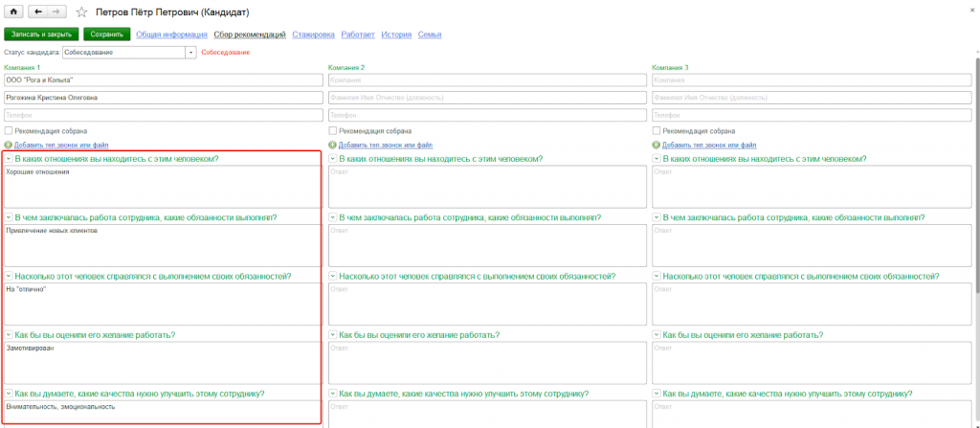Tick Рекомендация собрана for Компания 3
The image size is (980, 428).
pos(657,131)
